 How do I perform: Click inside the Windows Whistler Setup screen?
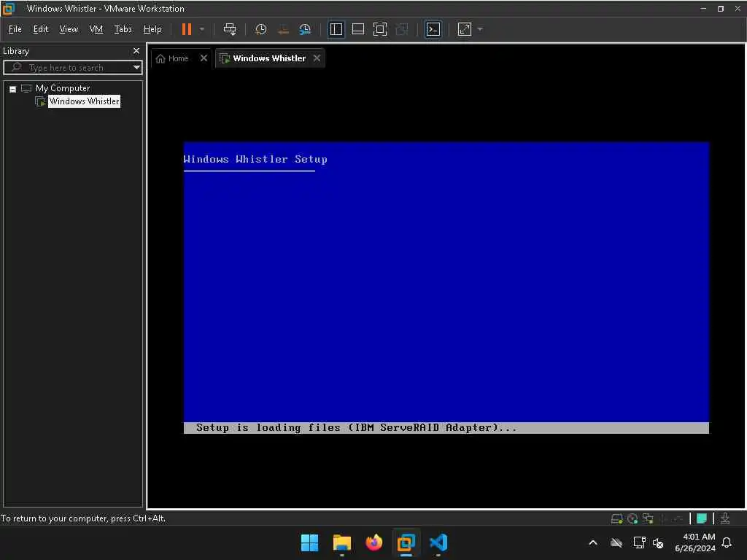(446, 287)
